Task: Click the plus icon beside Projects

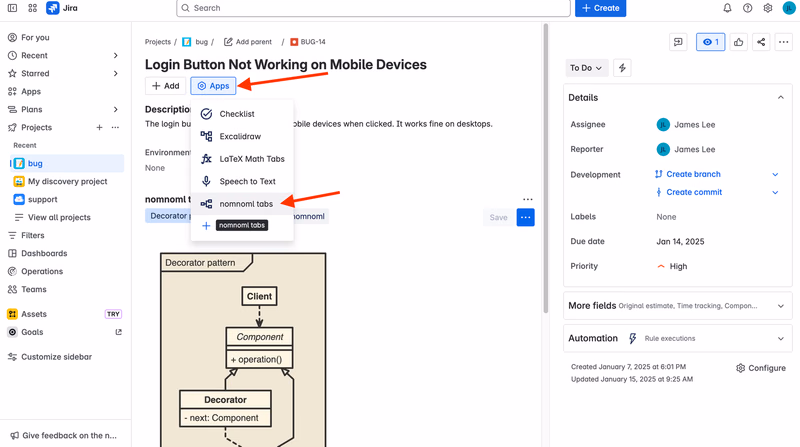Action: (x=99, y=128)
